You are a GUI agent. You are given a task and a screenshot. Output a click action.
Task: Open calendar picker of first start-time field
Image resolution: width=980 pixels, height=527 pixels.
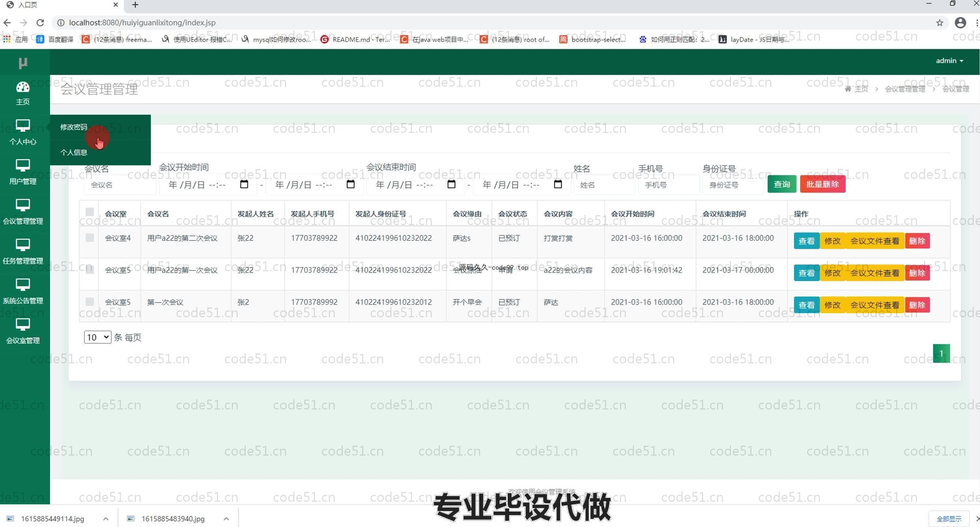point(244,184)
